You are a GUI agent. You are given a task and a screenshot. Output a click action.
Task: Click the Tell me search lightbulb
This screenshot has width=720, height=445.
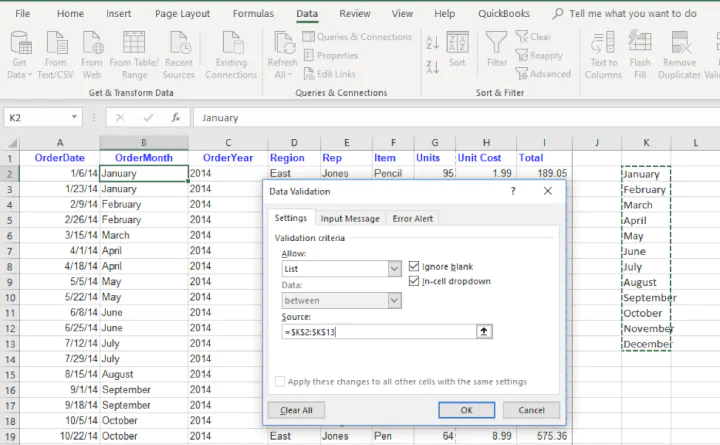[x=557, y=13]
